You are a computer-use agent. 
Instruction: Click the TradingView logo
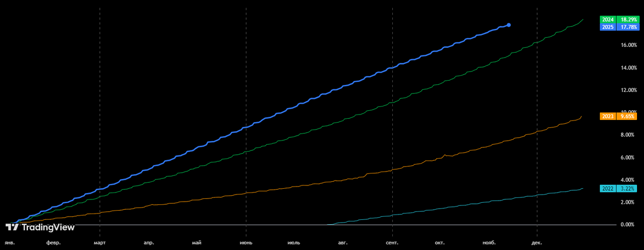(40, 227)
